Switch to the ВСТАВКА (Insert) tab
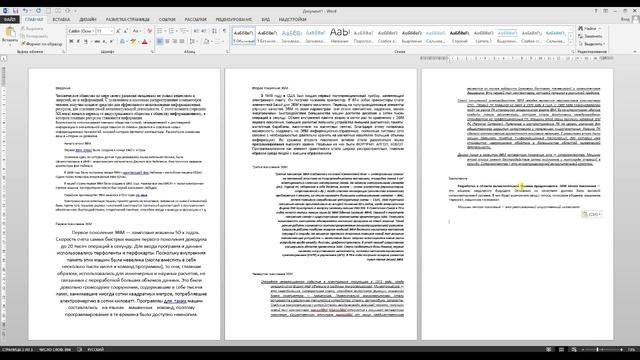 coord(61,20)
